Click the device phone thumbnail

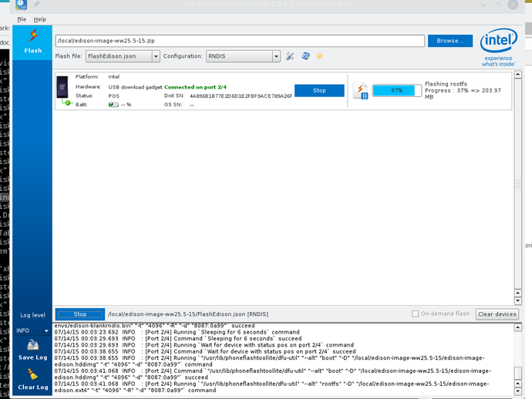coord(62,87)
